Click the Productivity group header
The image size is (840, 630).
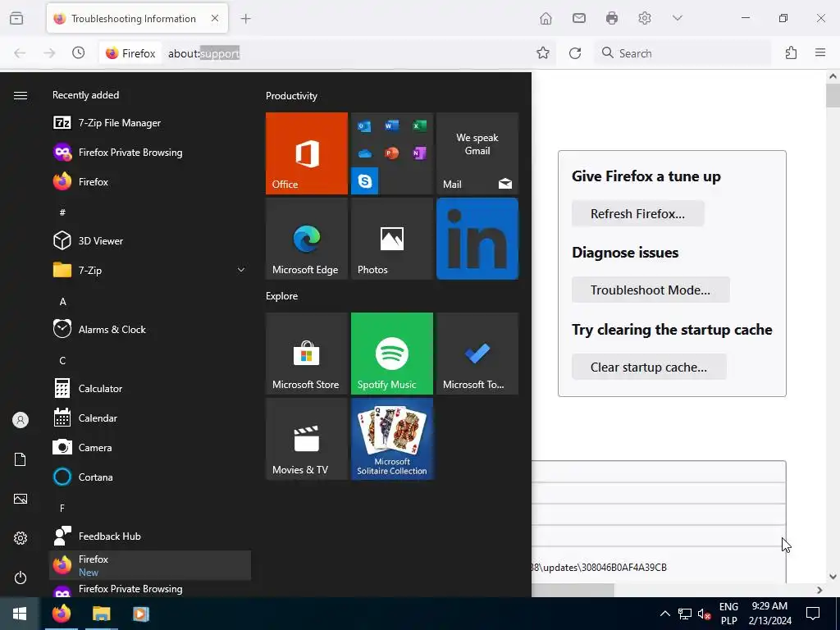point(291,96)
